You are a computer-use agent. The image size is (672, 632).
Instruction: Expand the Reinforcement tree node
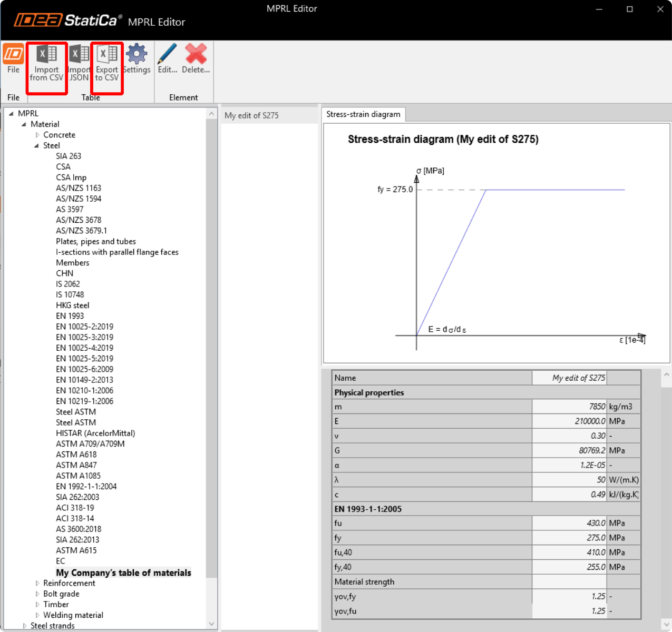coord(37,583)
